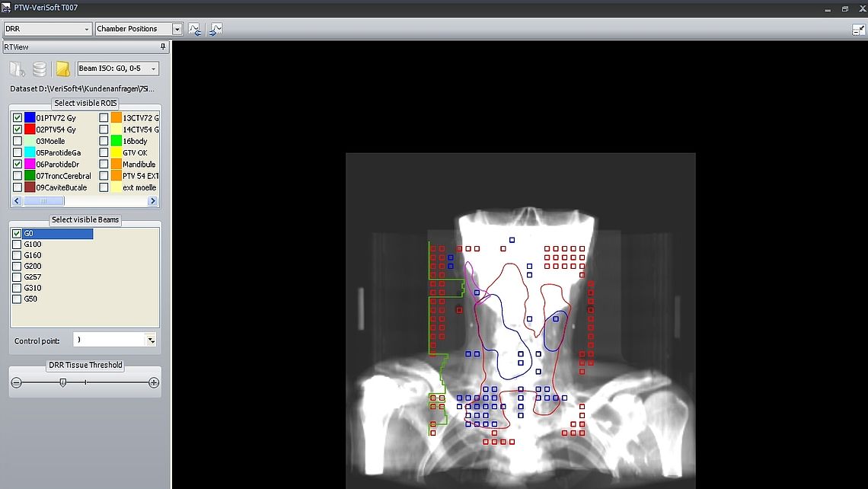Open the PTW-VeriSoft application icon menu
This screenshot has width=868, height=489.
pos(6,8)
